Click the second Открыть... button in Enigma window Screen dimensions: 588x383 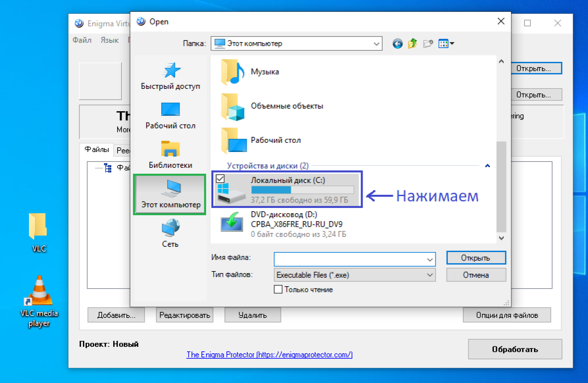[x=535, y=95]
